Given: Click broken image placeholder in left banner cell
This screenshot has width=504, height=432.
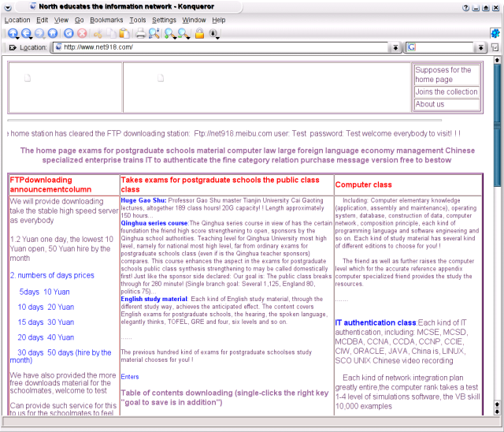Looking at the screenshot, I should pyautogui.click(x=28, y=78).
